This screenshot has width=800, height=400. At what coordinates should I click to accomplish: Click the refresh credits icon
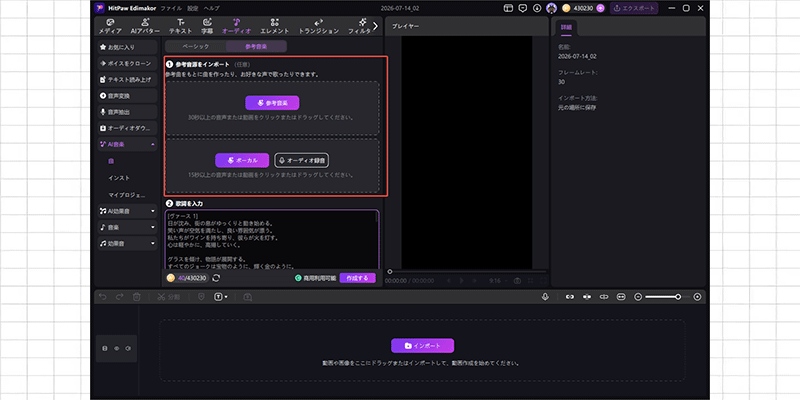(x=216, y=278)
